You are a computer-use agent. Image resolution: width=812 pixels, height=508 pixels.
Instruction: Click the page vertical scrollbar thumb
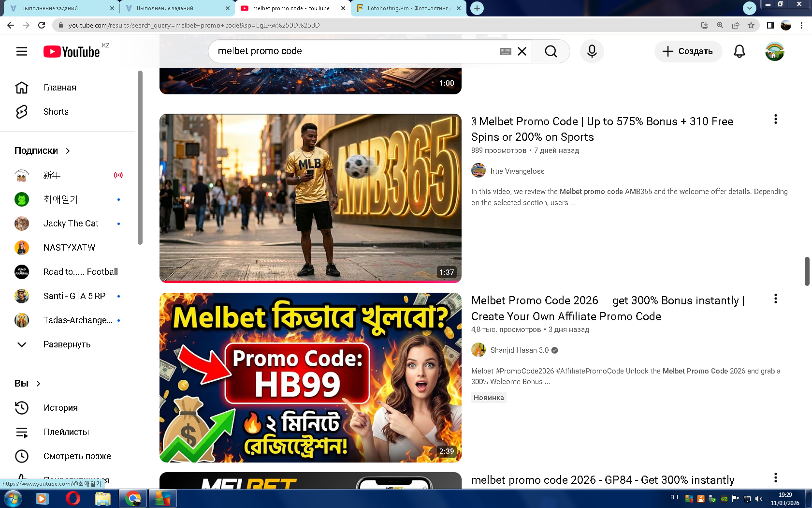pos(807,271)
